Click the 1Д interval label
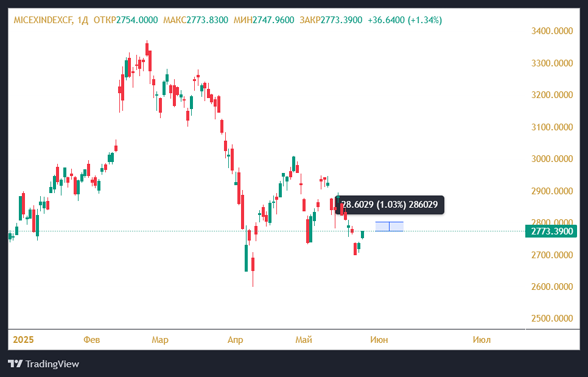This screenshot has height=377, width=588. (x=83, y=20)
